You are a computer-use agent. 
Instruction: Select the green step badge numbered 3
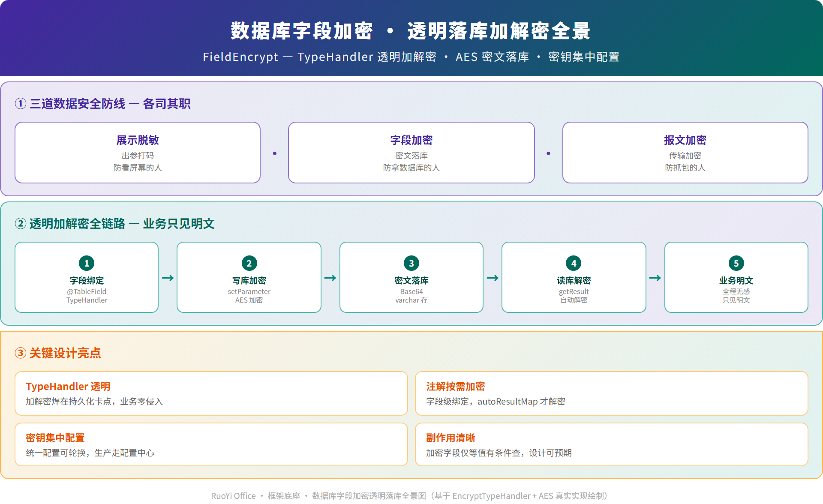point(411,263)
